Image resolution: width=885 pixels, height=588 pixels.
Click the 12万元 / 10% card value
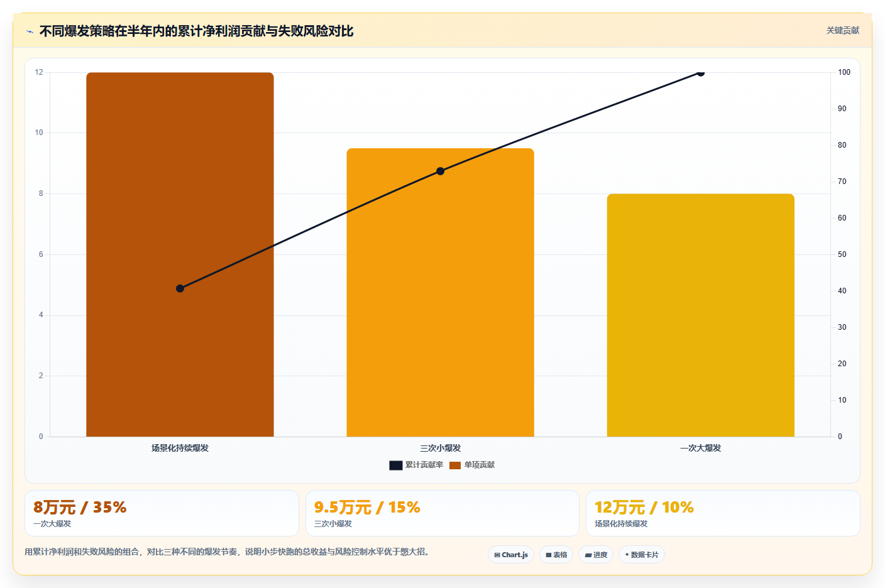644,507
